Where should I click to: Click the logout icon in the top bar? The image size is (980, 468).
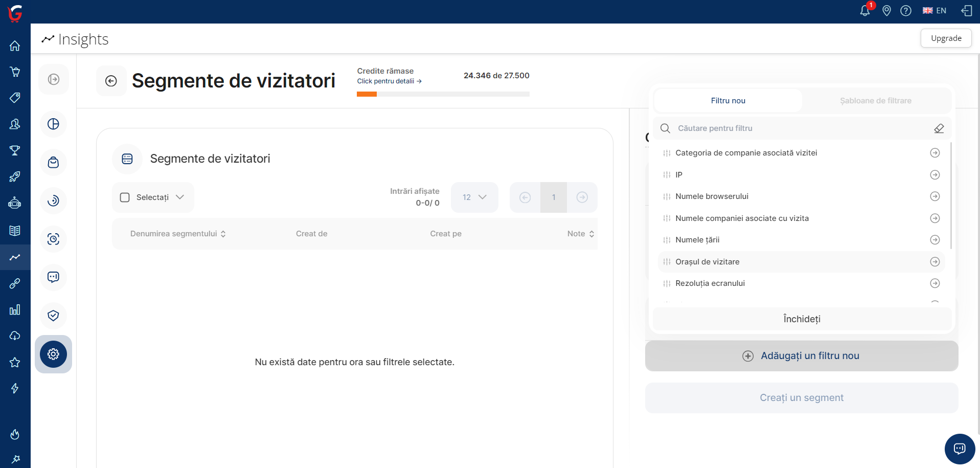(967, 11)
